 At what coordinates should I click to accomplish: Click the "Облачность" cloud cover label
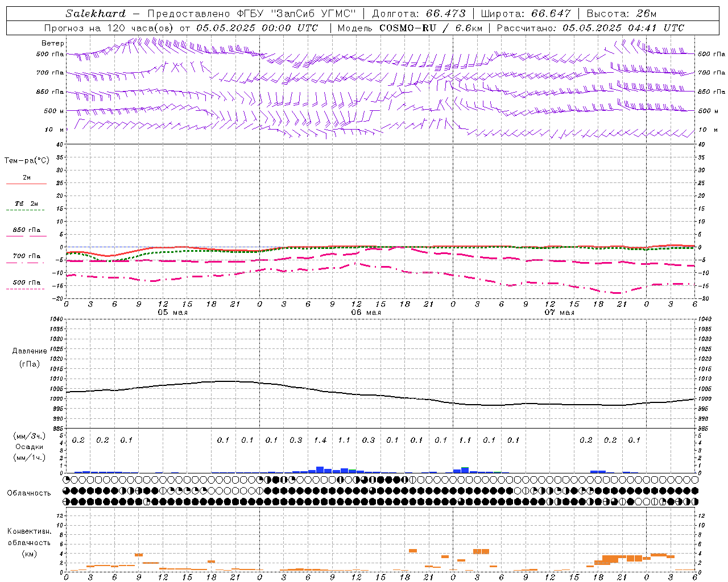(x=29, y=493)
